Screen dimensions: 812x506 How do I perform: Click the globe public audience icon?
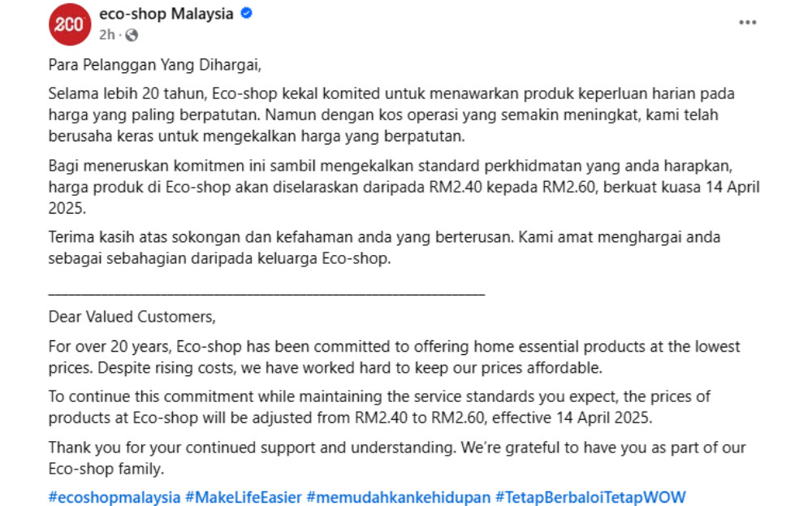point(132,35)
